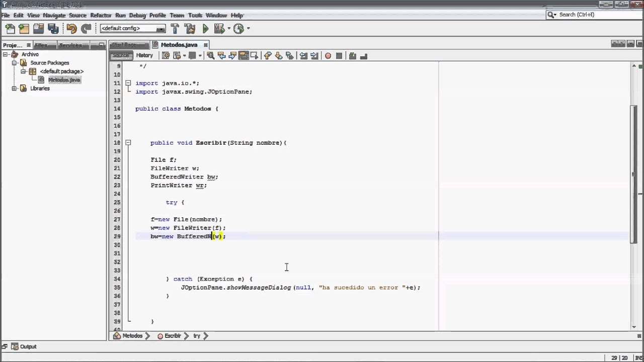644x362 pixels.
Task: Open the Tools menu
Action: point(195,15)
